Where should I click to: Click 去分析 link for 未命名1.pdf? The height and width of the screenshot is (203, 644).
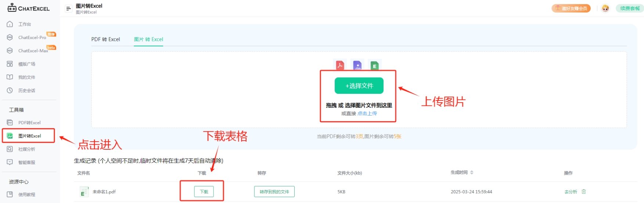(571, 192)
